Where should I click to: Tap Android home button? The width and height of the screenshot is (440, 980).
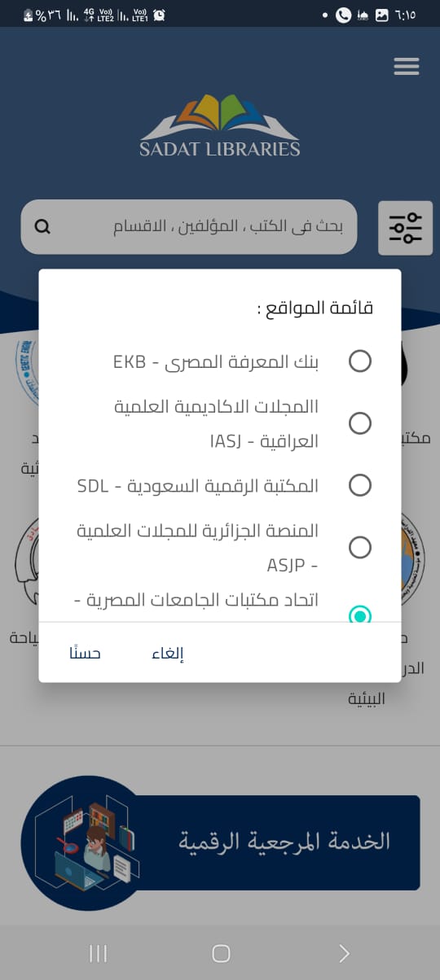pos(221,954)
